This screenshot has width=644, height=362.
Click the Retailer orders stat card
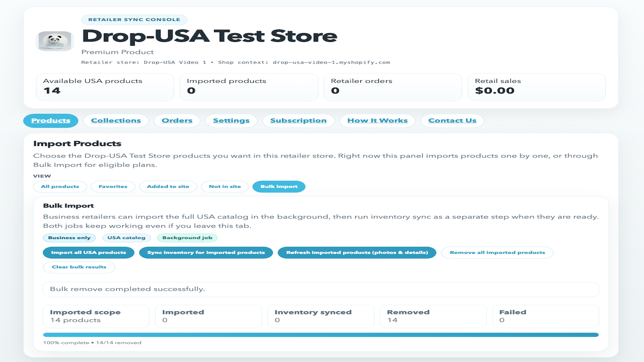[393, 87]
